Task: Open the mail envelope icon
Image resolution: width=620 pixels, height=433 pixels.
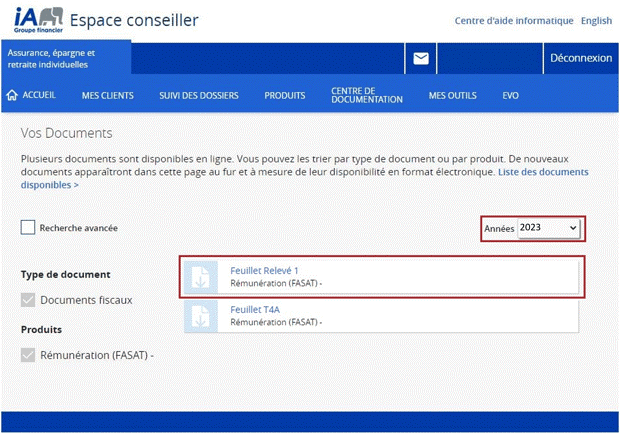Action: 421,59
